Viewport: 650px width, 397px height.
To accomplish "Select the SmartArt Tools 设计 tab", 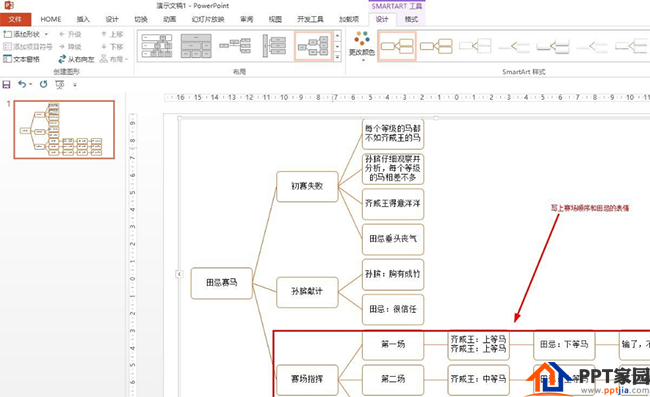I will click(382, 19).
